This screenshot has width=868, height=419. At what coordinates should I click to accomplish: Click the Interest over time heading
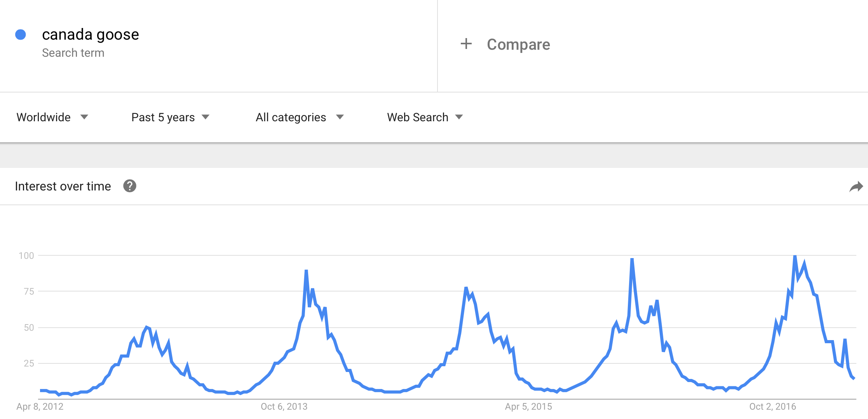[x=63, y=186]
